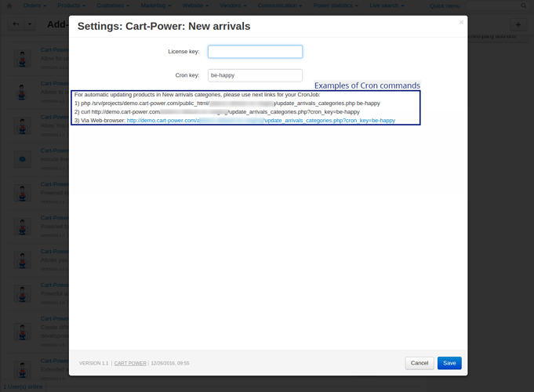Click the License key input field

click(x=255, y=52)
